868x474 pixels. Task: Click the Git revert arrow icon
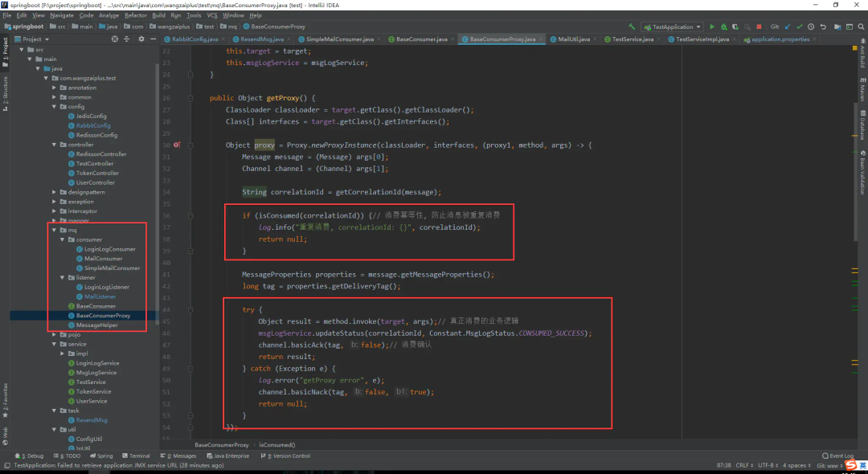point(823,27)
